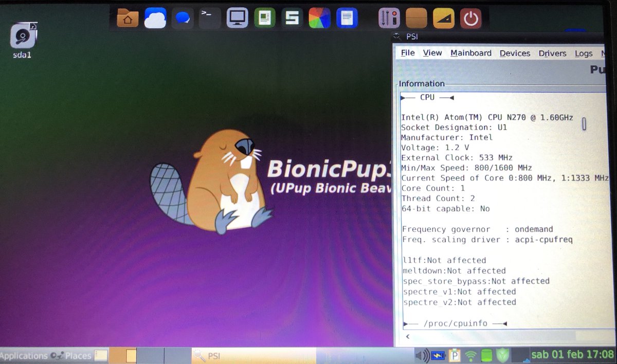This screenshot has width=617, height=364.
Task: Open the yellow wedge icon in dock
Action: pyautogui.click(x=444, y=19)
